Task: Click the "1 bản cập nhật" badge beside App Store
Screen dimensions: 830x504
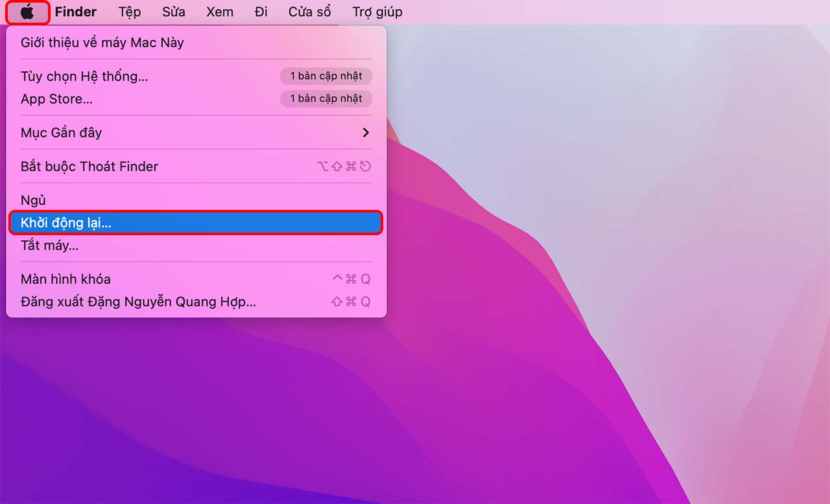Action: click(x=326, y=98)
